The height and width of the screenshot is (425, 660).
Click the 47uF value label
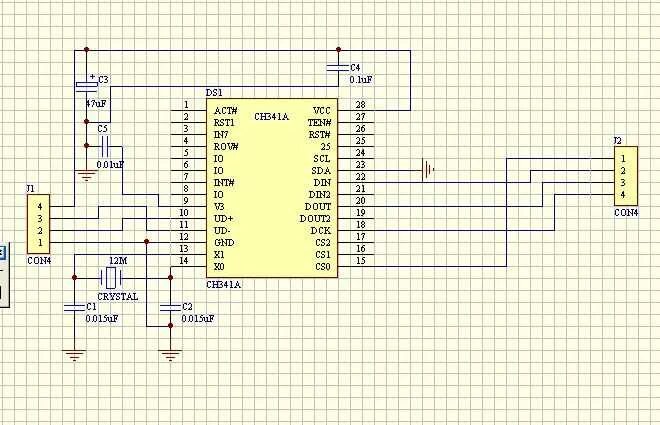[96, 104]
